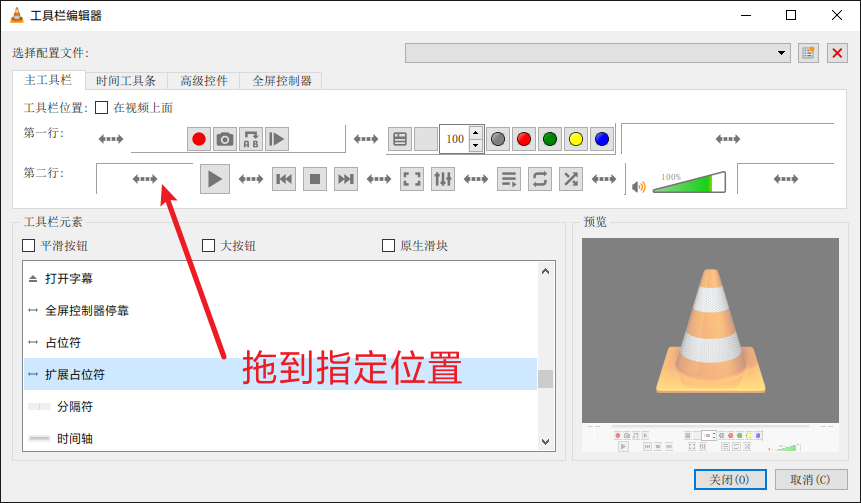
Task: Enable the 原生滑块 checkbox
Action: (x=388, y=245)
